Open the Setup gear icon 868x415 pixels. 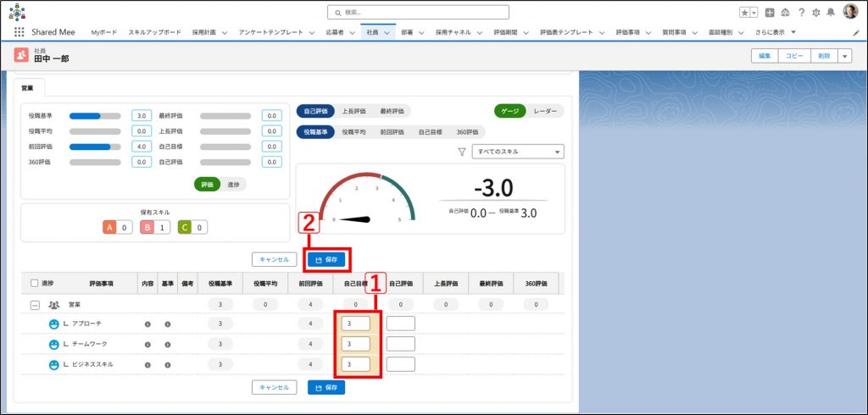coord(815,13)
